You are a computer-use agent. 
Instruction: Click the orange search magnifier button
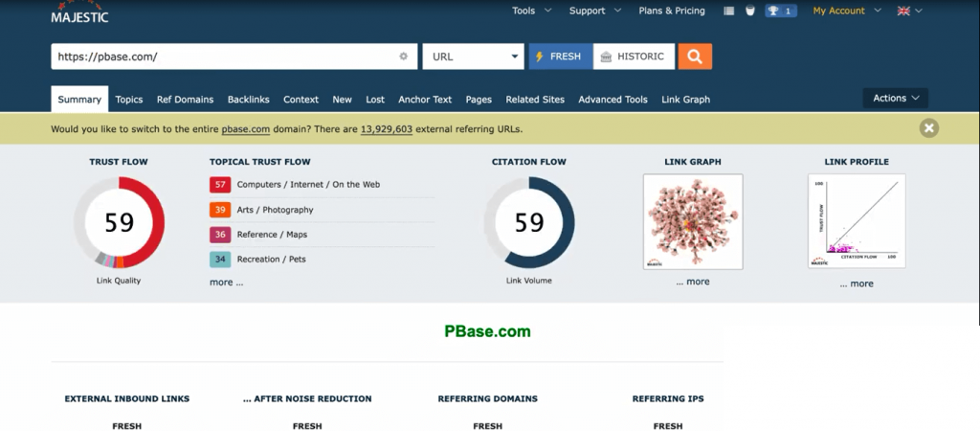click(x=695, y=57)
